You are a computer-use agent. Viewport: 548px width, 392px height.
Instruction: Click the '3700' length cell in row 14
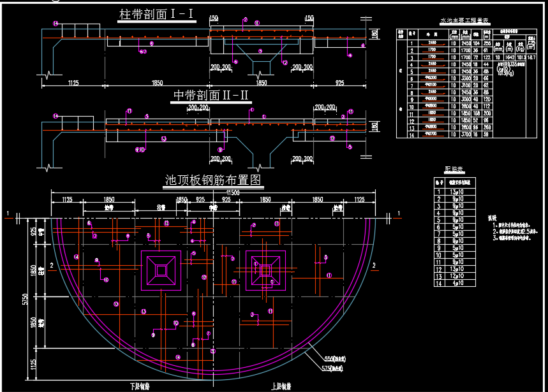pyautogui.click(x=466, y=134)
